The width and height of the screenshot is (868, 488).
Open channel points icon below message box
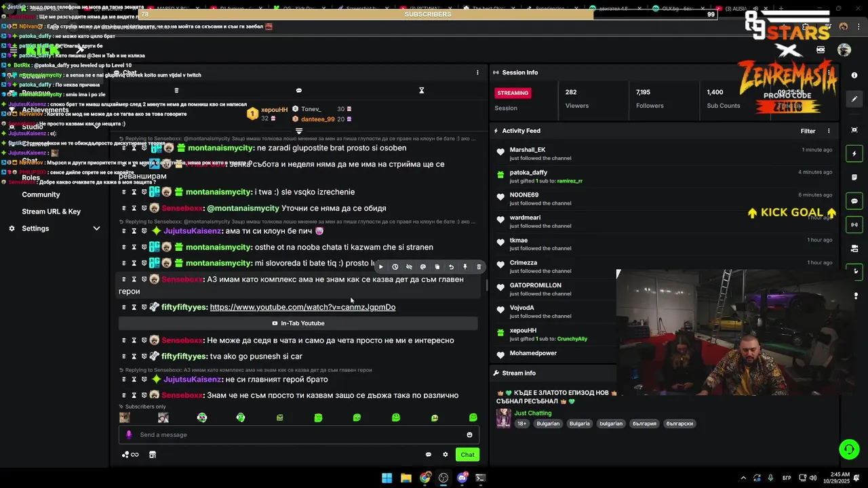130,455
